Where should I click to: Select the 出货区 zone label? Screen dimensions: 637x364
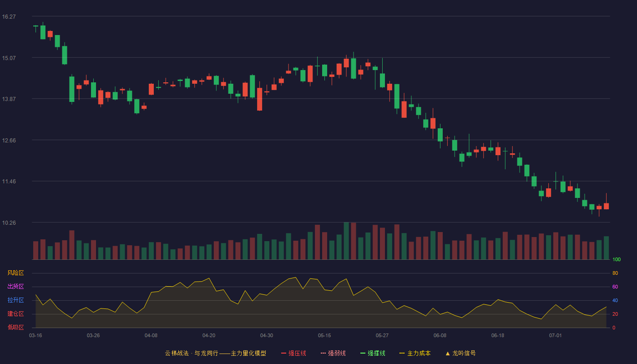click(x=15, y=287)
